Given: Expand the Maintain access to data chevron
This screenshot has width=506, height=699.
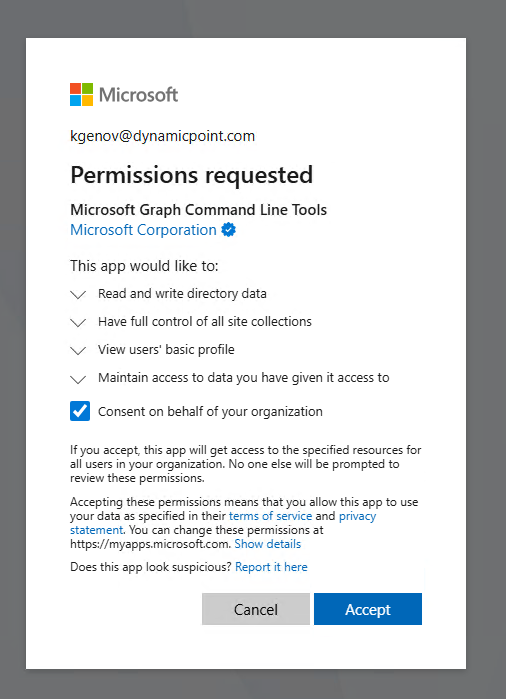Looking at the screenshot, I should click(x=78, y=379).
